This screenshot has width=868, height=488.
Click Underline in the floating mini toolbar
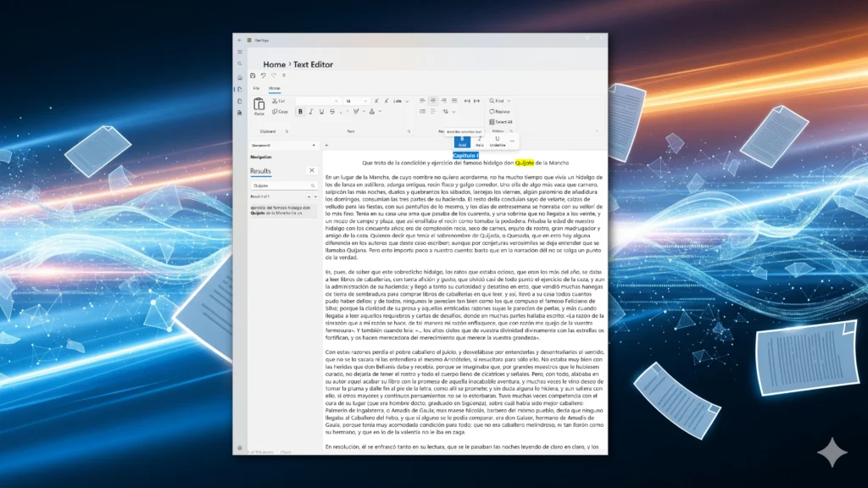point(497,141)
